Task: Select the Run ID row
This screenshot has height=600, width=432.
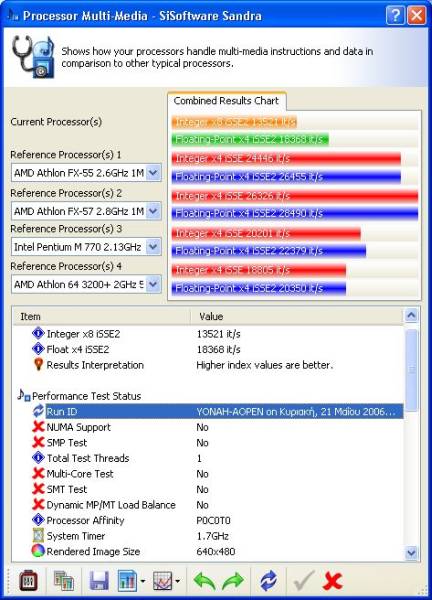Action: click(x=224, y=411)
